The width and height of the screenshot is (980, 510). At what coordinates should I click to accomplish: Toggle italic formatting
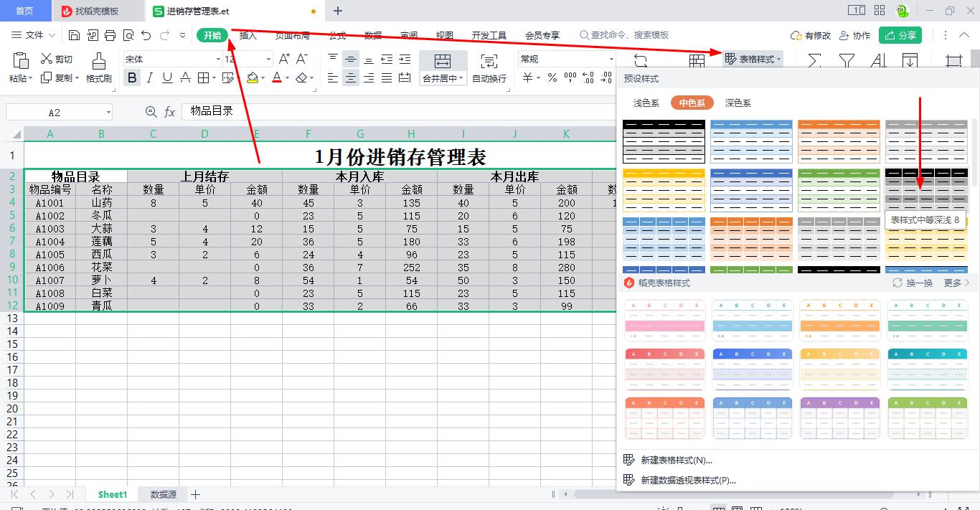pos(149,77)
